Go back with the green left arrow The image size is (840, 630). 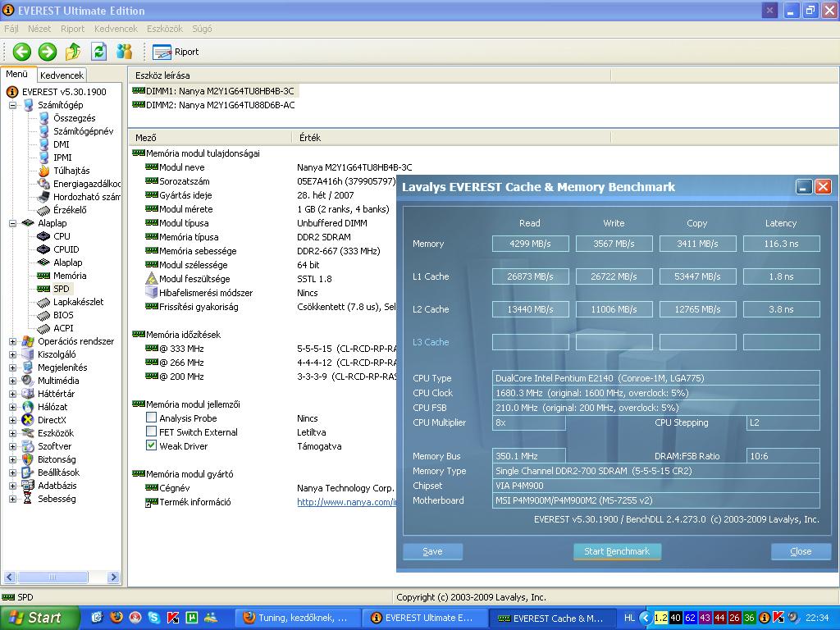22,52
